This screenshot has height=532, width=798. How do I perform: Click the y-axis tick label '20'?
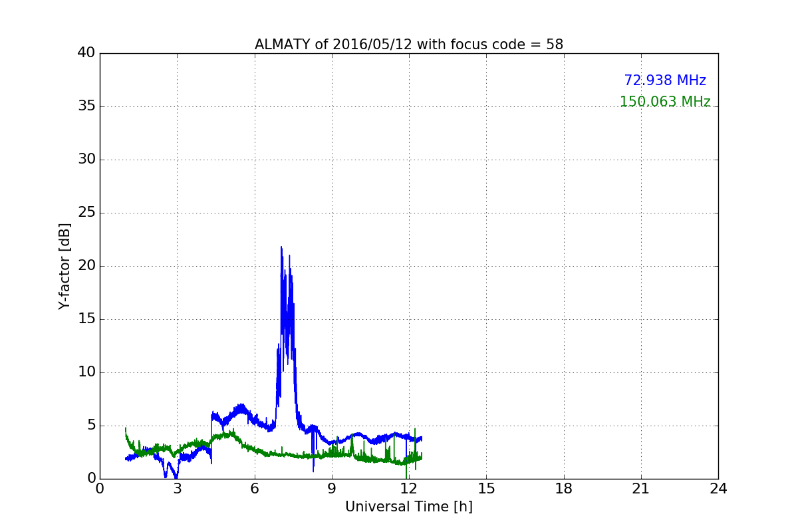coord(86,266)
